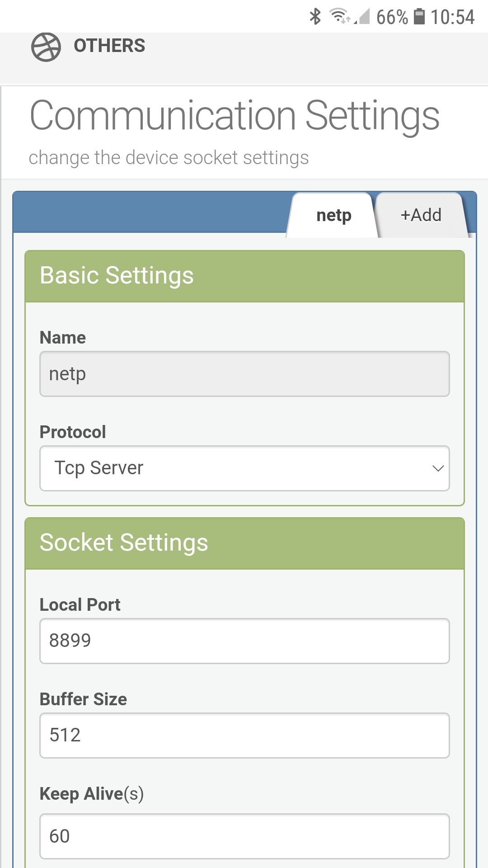Tap the 66% battery percentage text
This screenshot has height=868, width=488.
point(392,17)
